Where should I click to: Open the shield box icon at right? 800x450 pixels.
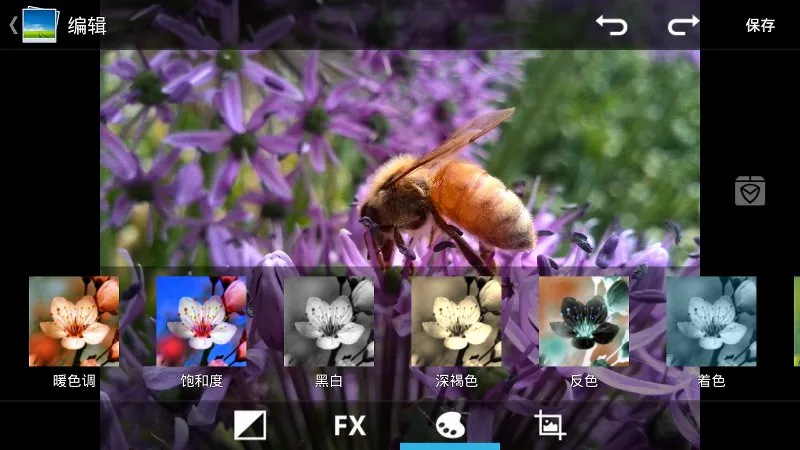[x=749, y=190]
